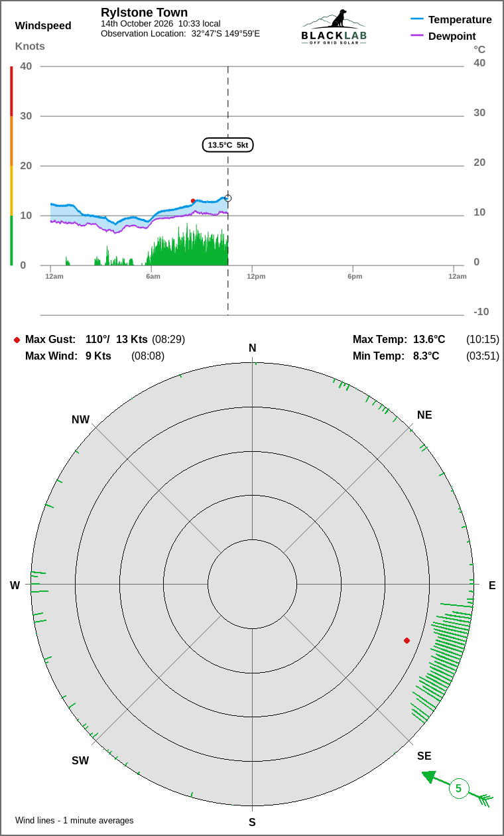Click the E compass label
Image resolution: width=504 pixels, height=836 pixels.
click(492, 585)
